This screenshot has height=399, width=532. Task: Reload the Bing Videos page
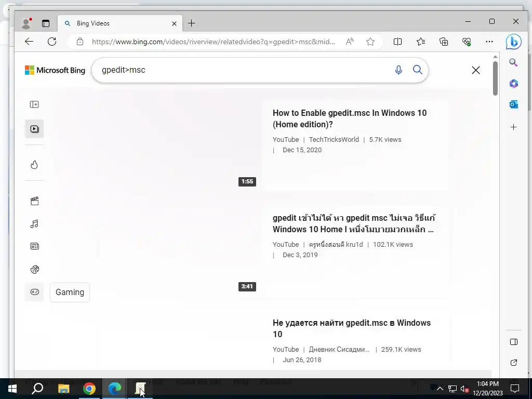click(x=52, y=42)
